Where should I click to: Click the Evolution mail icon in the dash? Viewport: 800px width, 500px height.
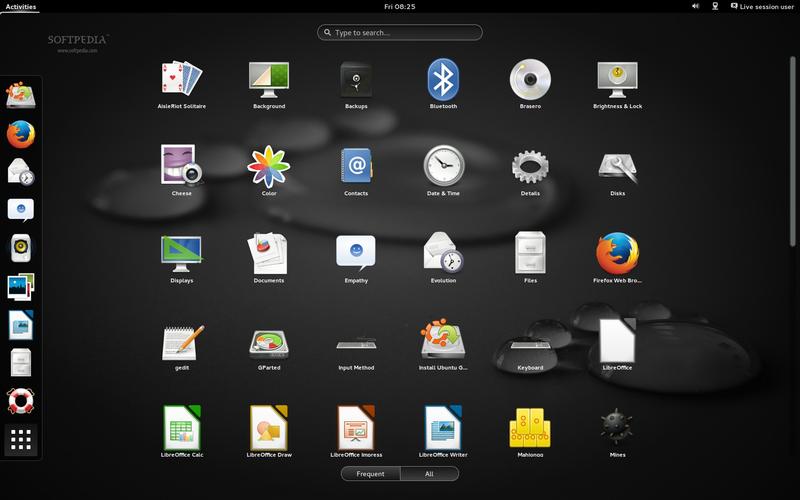click(21, 171)
